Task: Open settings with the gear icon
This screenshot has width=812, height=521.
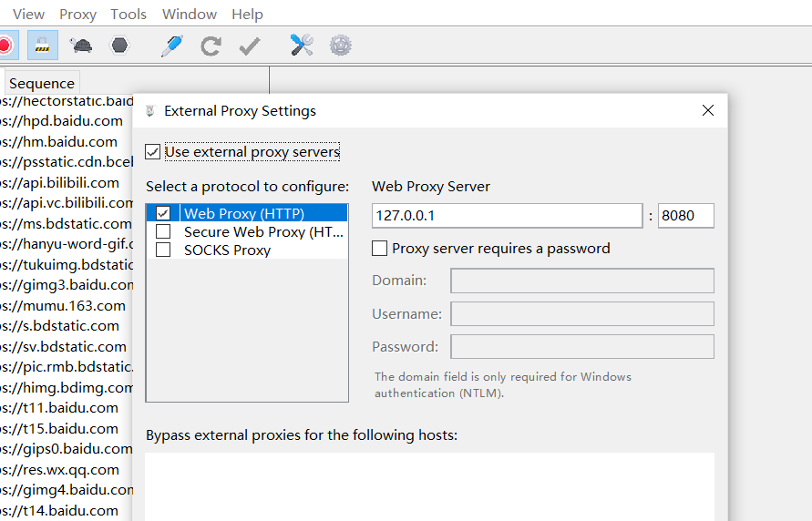Action: (341, 45)
